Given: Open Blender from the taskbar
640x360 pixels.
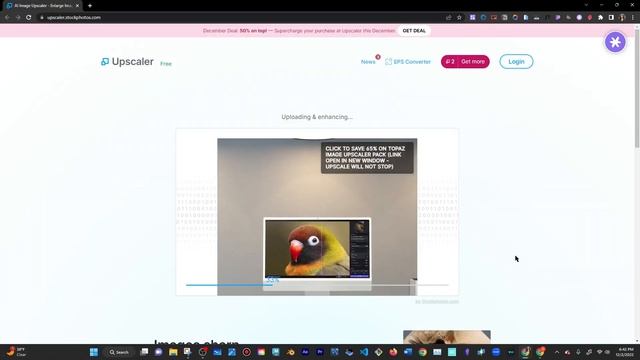Looking at the screenshot, I should tap(290, 352).
